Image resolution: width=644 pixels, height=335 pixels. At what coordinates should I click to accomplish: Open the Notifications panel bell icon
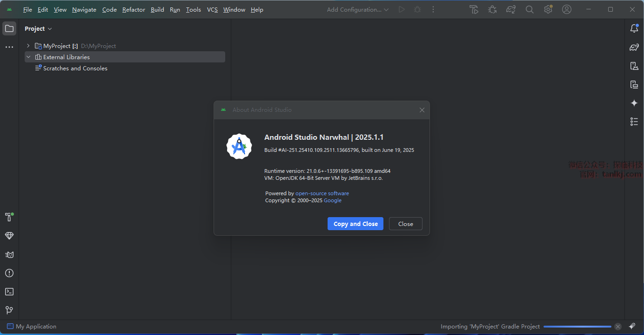click(634, 28)
